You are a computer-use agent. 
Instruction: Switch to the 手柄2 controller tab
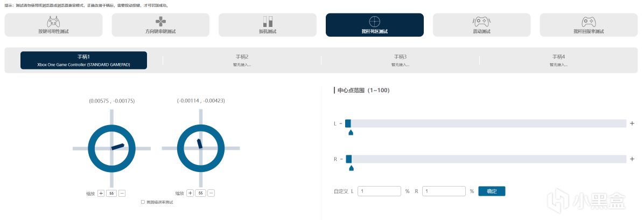[x=242, y=60]
